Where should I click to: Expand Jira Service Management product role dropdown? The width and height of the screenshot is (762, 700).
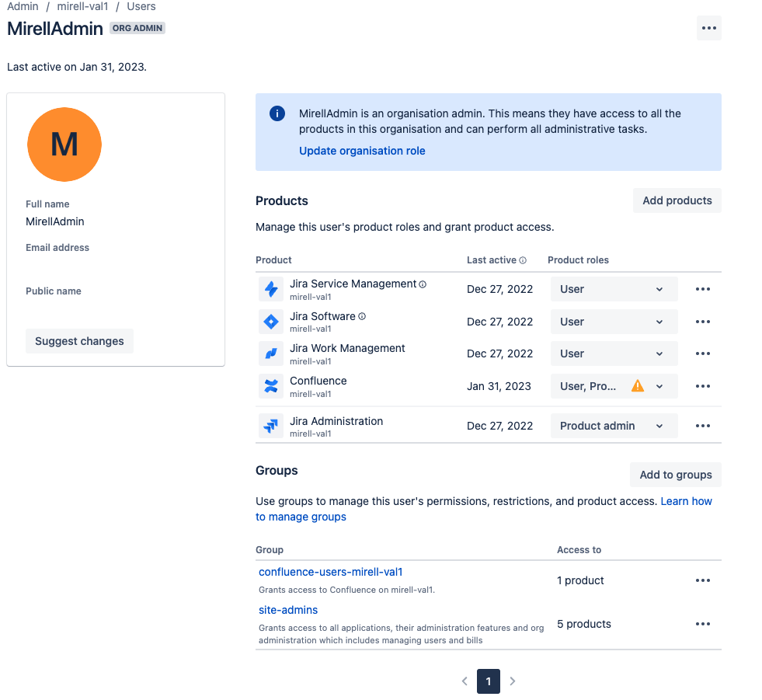[x=614, y=289]
